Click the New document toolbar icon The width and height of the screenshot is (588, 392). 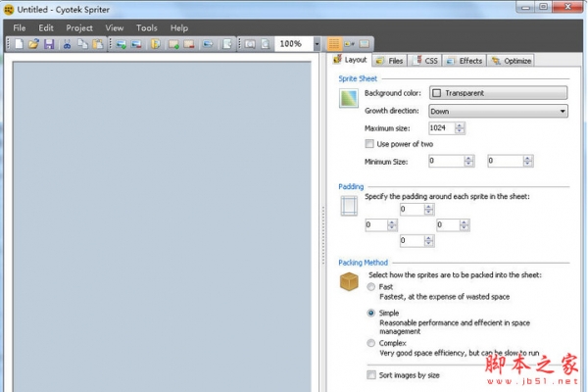tap(19, 44)
